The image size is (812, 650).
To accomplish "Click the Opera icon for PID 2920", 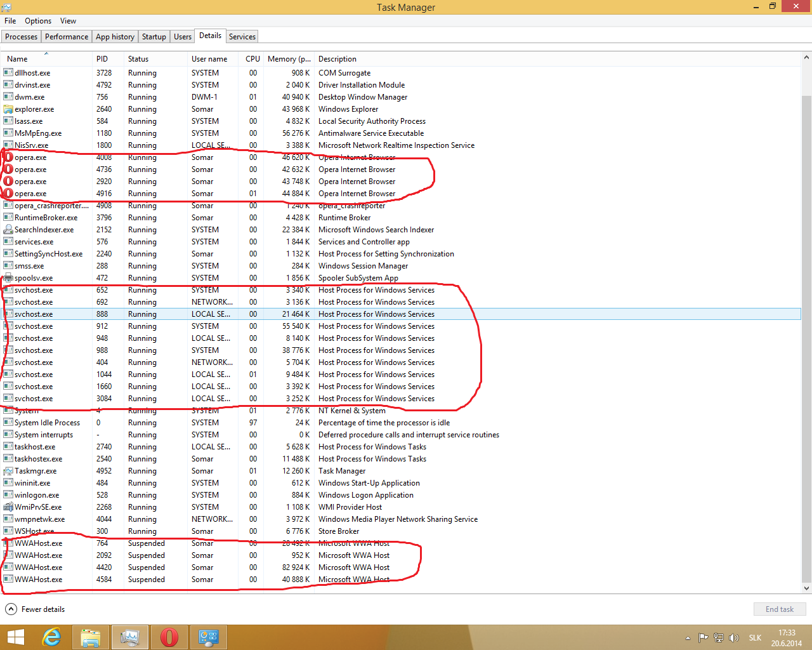I will coord(8,182).
